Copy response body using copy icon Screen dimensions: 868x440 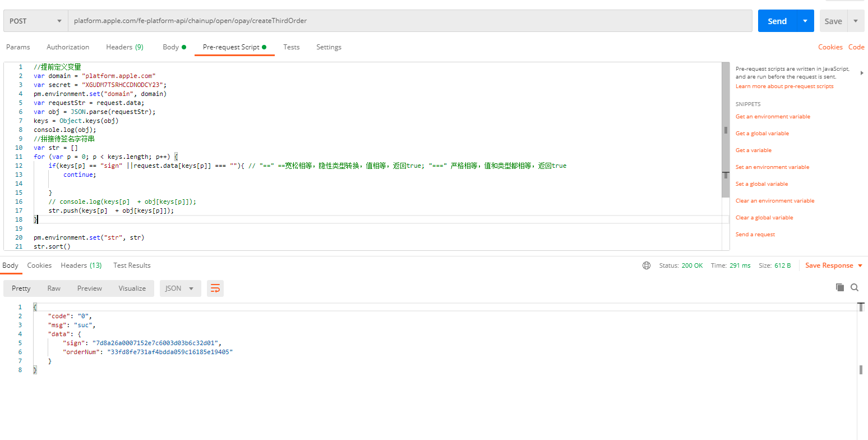tap(839, 287)
